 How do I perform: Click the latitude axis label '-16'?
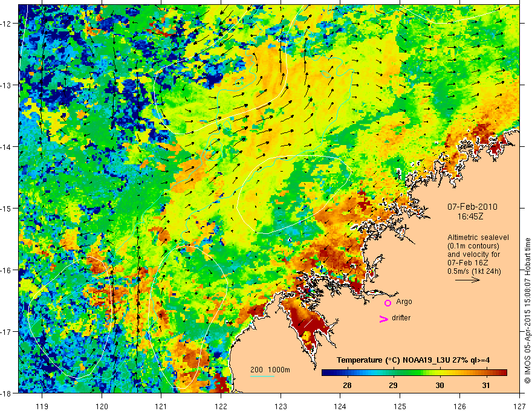[6, 270]
